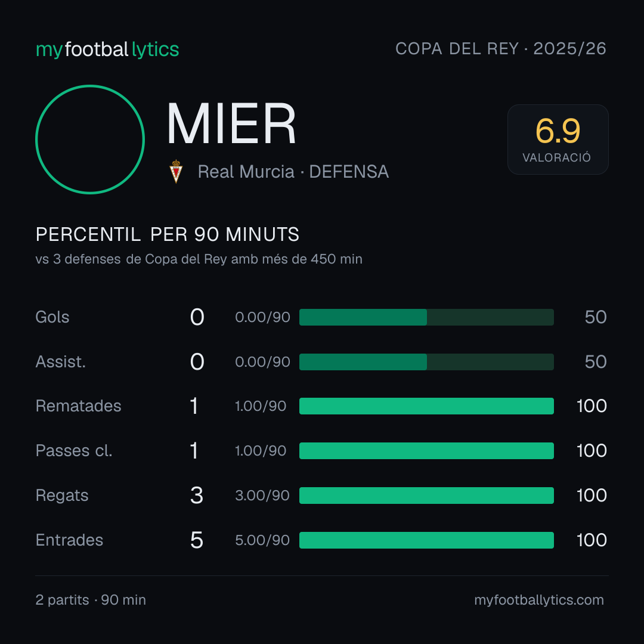Screen dimensions: 644x644
Task: Click the empty green player avatar circle
Action: tap(90, 140)
